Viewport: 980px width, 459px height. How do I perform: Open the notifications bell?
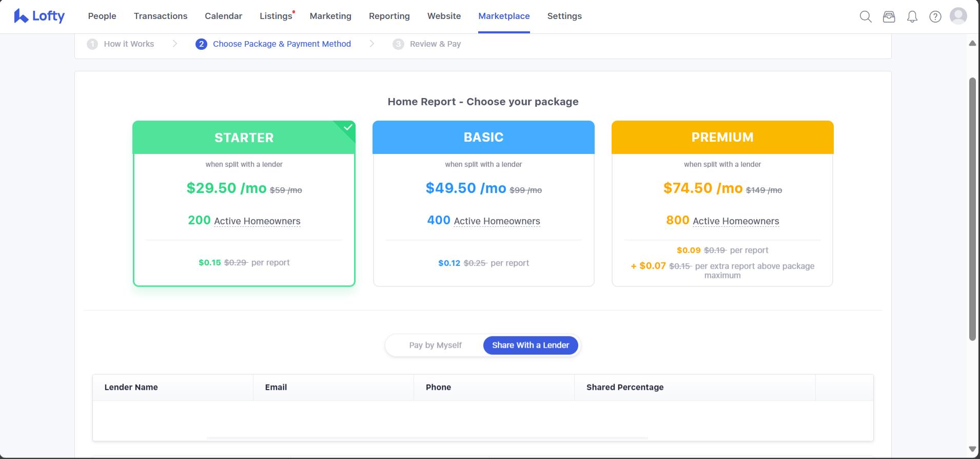tap(912, 17)
